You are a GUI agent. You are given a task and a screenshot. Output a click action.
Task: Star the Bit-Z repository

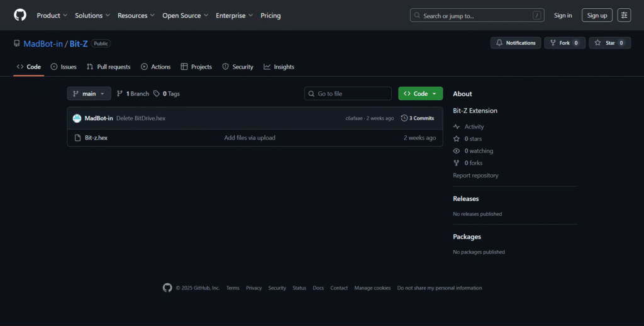(x=609, y=43)
